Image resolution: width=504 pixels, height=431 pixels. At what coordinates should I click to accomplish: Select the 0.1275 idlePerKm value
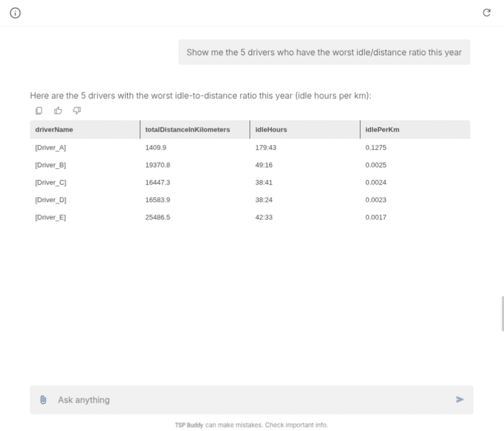pyautogui.click(x=376, y=148)
